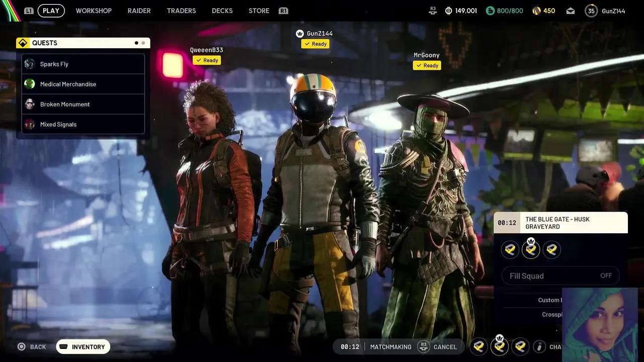The width and height of the screenshot is (644, 362).
Task: Open the Inventory button
Action: click(83, 347)
